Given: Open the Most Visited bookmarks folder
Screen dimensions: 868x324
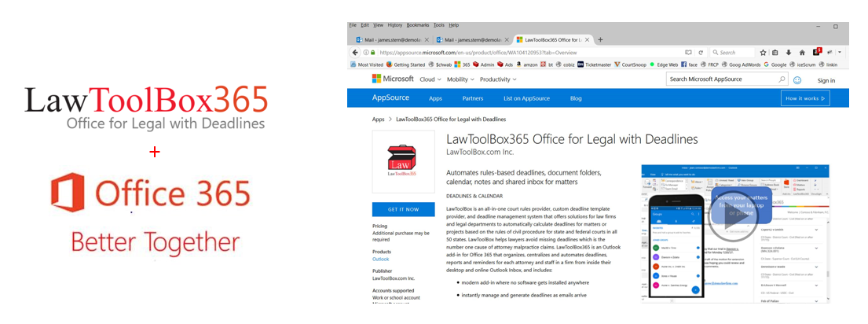Looking at the screenshot, I should click(x=367, y=64).
